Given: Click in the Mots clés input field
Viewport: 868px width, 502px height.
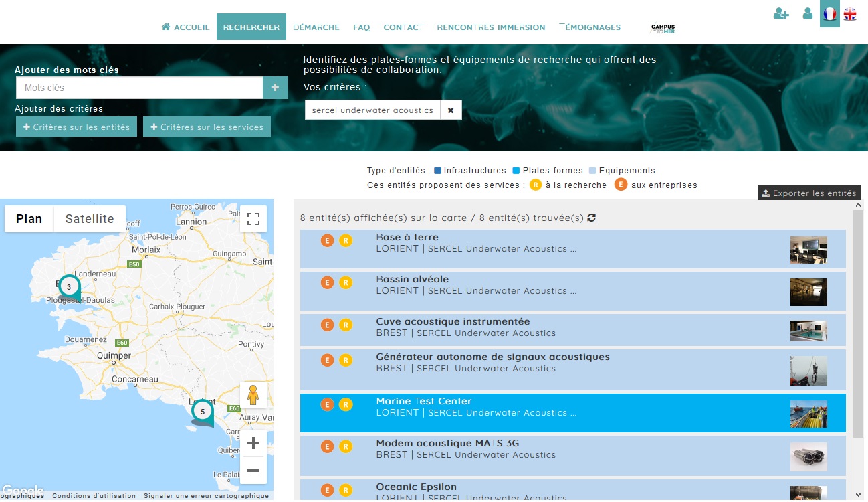Looking at the screenshot, I should point(139,88).
